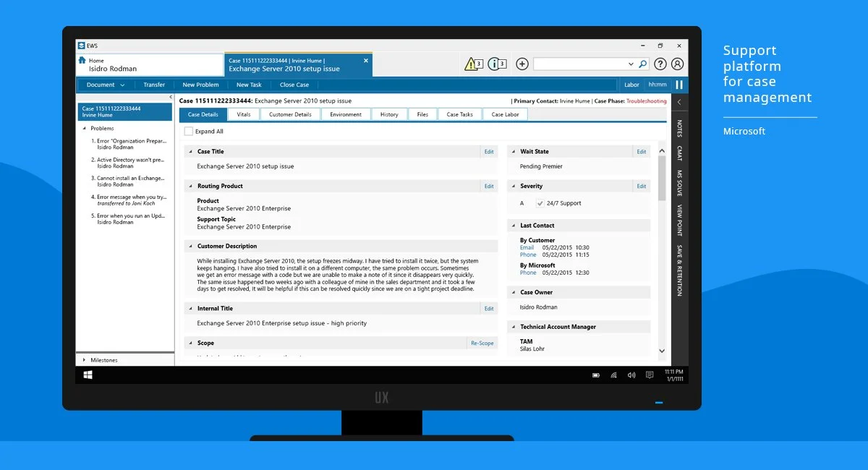Edit the Case Title section

pos(489,152)
